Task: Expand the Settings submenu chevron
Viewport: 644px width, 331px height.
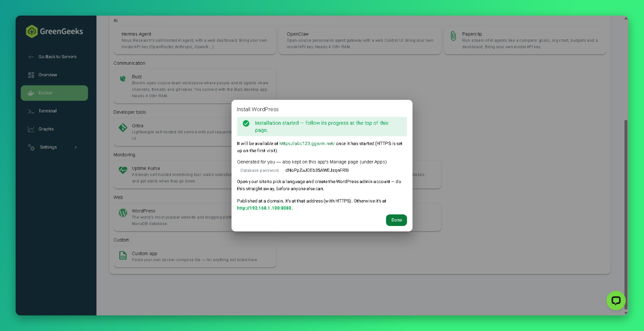Action: click(x=76, y=148)
